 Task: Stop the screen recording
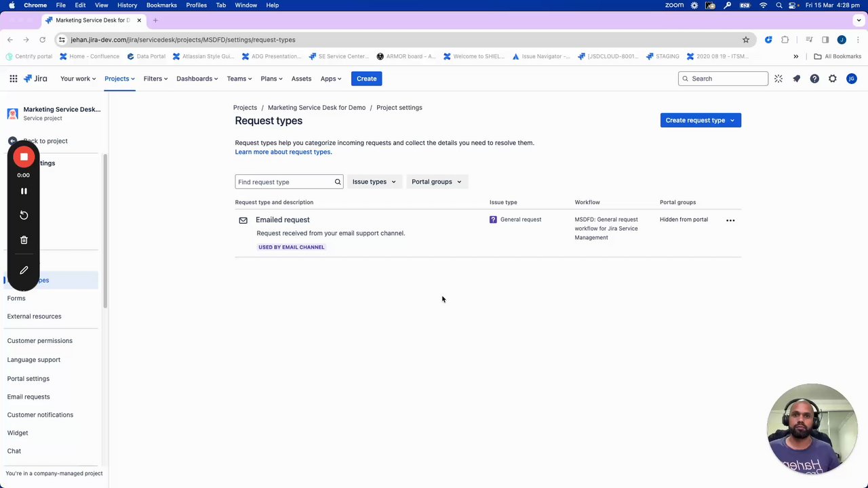click(x=24, y=157)
